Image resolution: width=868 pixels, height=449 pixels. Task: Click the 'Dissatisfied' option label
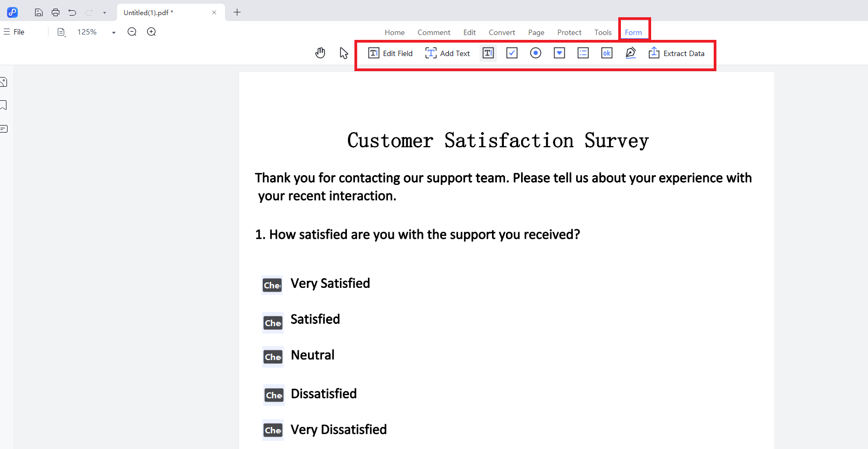324,394
